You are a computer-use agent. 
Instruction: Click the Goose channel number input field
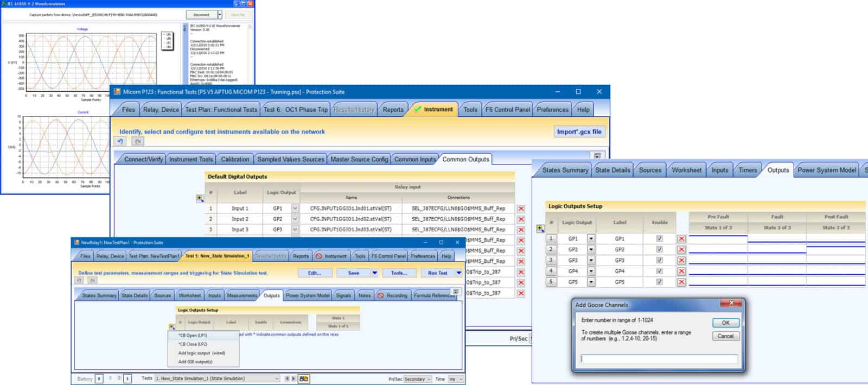[659, 359]
